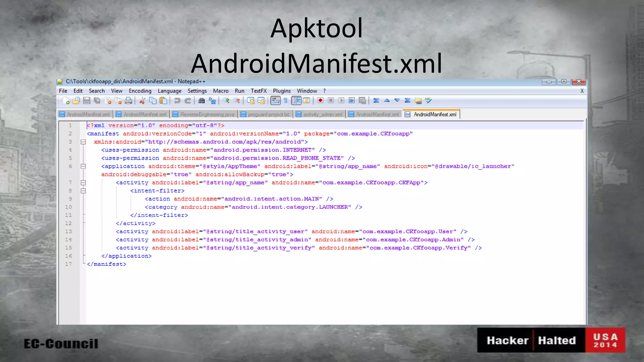Open the Run menu
Image resolution: width=644 pixels, height=362 pixels.
(239, 91)
